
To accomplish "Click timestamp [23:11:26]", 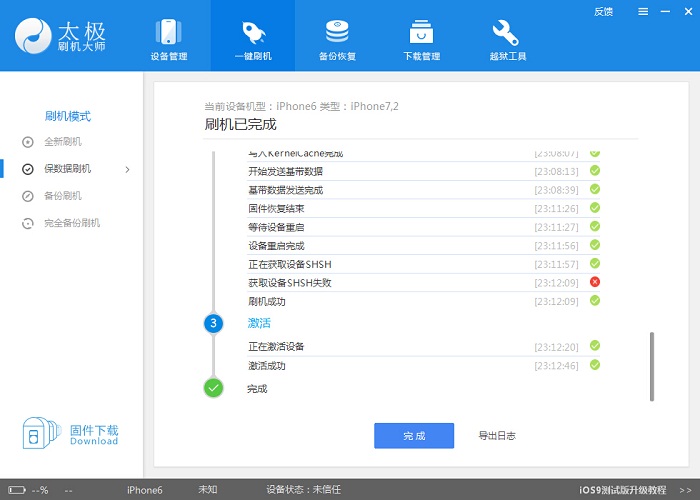I will 556,208.
